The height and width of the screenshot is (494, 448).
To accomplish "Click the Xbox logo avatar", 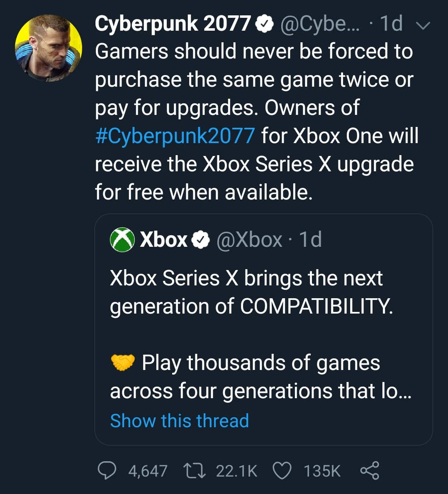I will pyautogui.click(x=122, y=239).
